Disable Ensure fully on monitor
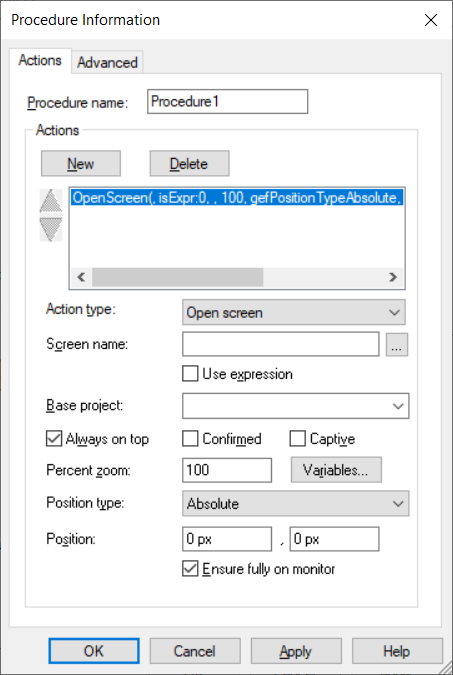This screenshot has width=453, height=675. point(190,569)
